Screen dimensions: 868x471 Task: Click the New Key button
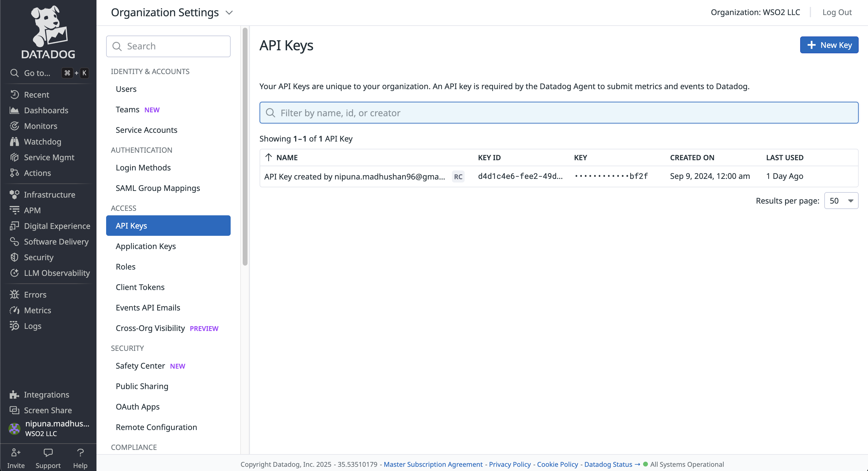(x=829, y=45)
